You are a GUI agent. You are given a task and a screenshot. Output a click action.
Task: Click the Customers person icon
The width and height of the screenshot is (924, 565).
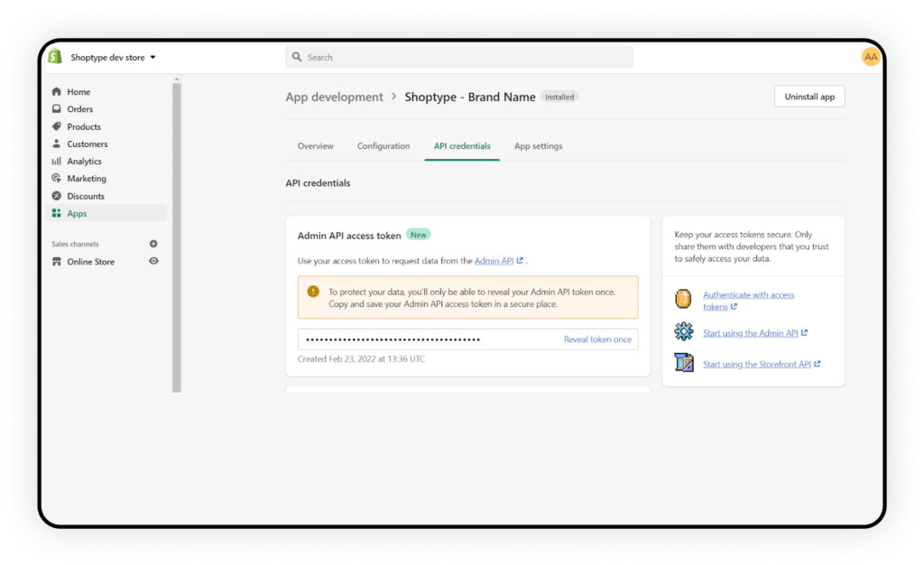tap(57, 144)
